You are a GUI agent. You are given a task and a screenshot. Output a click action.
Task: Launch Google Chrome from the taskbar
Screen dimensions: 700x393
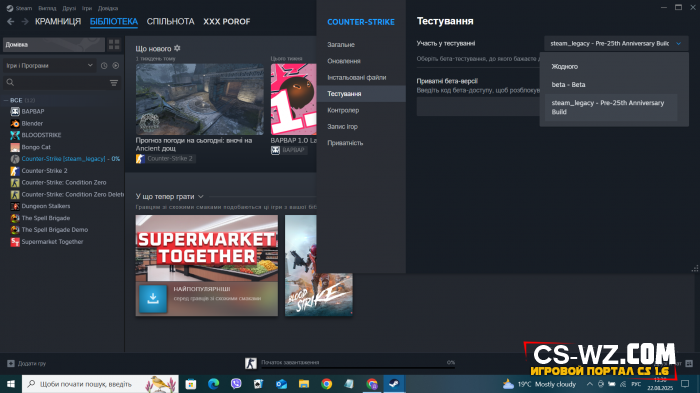[326, 384]
